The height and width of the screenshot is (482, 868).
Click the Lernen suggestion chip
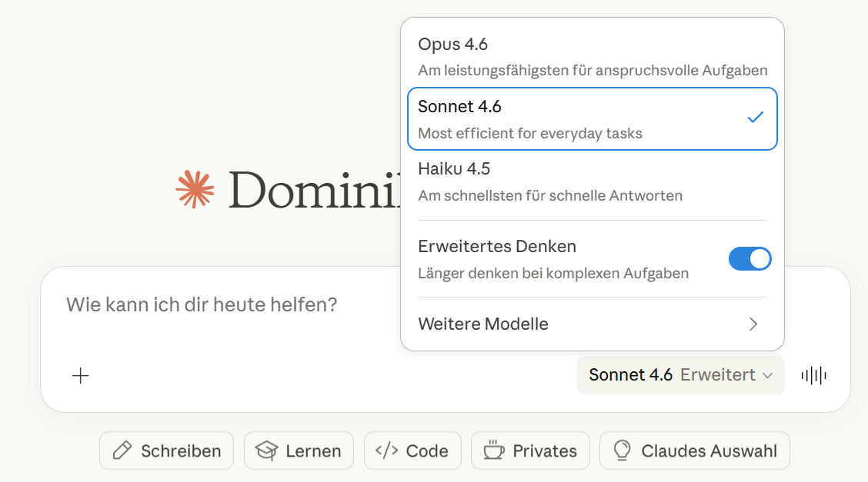[x=299, y=451]
